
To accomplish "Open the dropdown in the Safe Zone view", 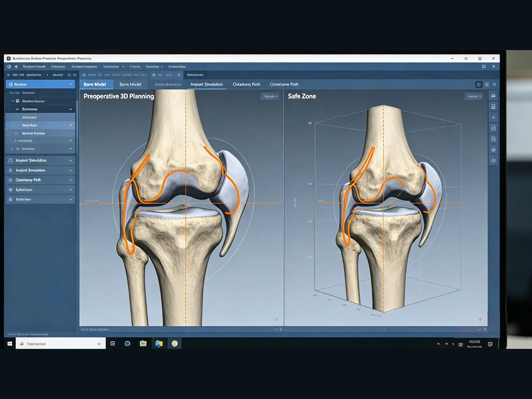I will tap(473, 96).
